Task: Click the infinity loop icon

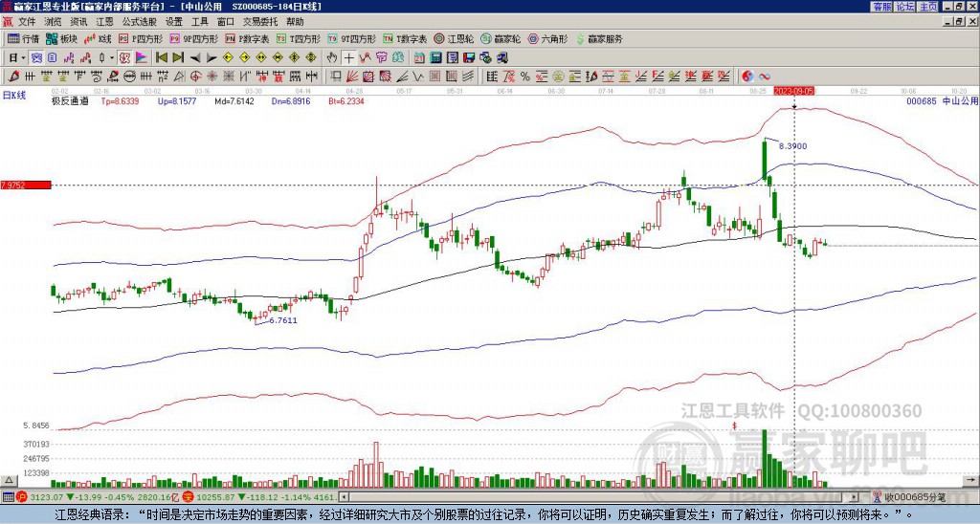Action: click(x=765, y=76)
